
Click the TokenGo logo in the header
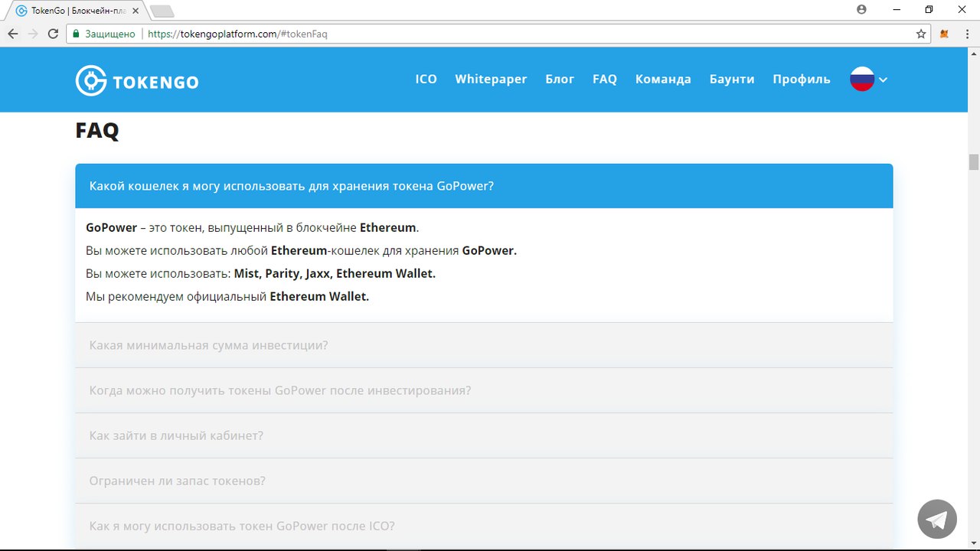[x=137, y=80]
